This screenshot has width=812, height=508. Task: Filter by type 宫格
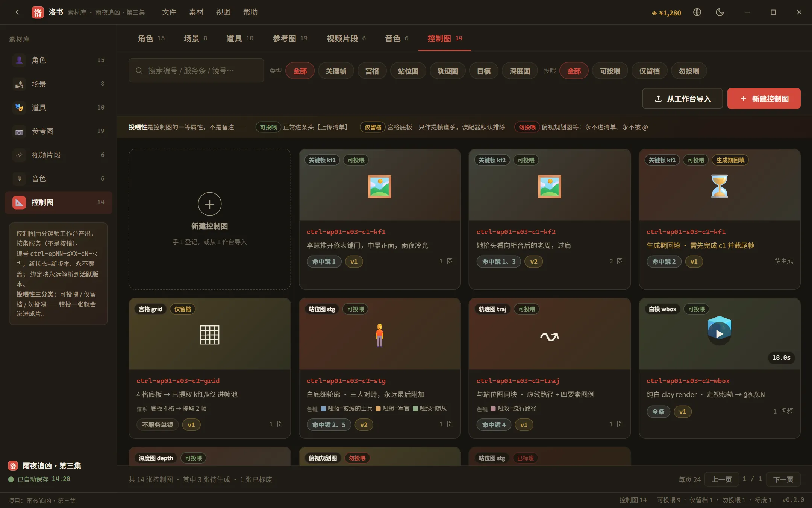coord(372,71)
